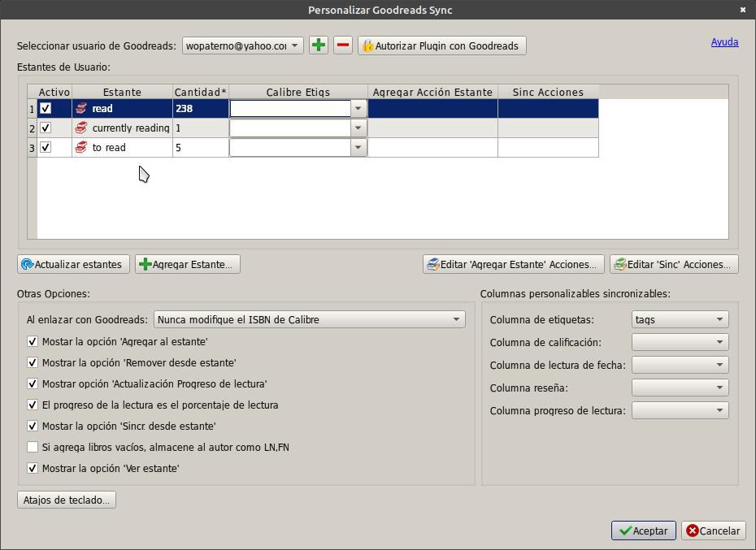The image size is (756, 550).
Task: Click row header number 1
Action: click(x=32, y=109)
